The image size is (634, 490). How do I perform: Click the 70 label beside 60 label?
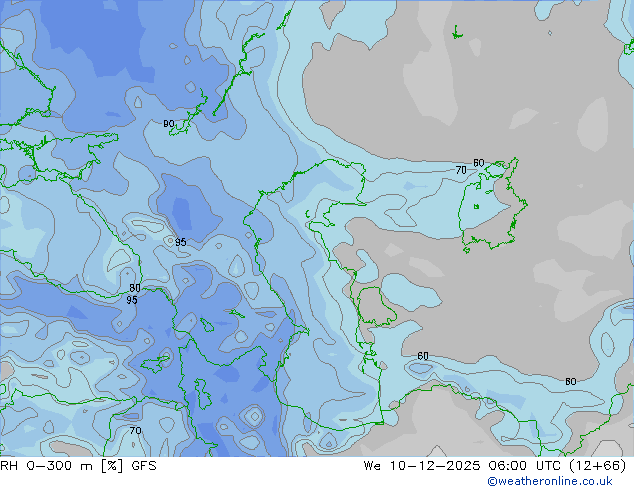[x=461, y=170]
